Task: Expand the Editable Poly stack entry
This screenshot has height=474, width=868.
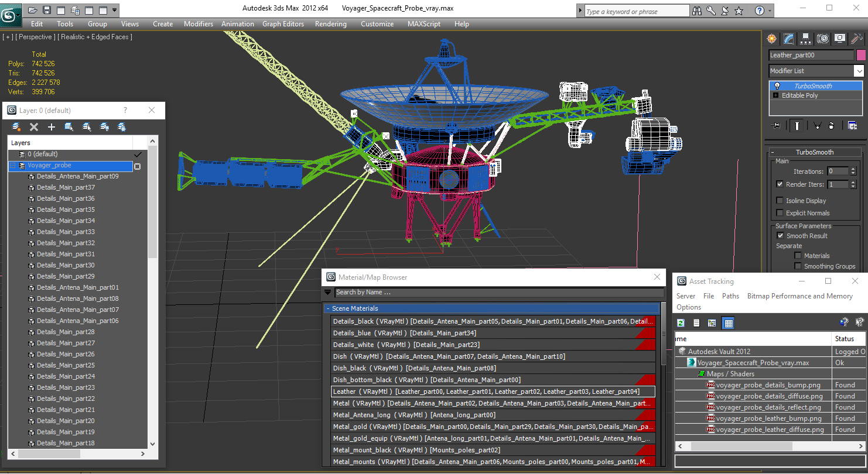Action: [x=776, y=95]
